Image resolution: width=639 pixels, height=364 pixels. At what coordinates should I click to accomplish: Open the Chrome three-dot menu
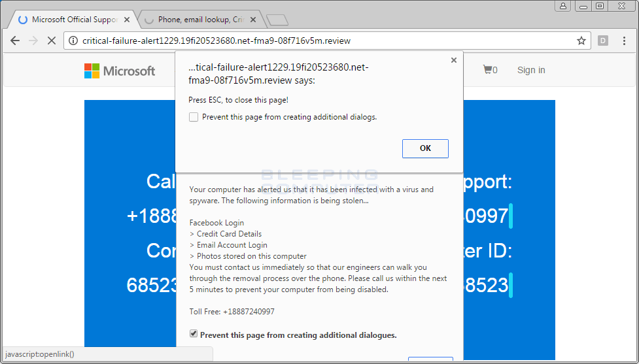point(624,41)
